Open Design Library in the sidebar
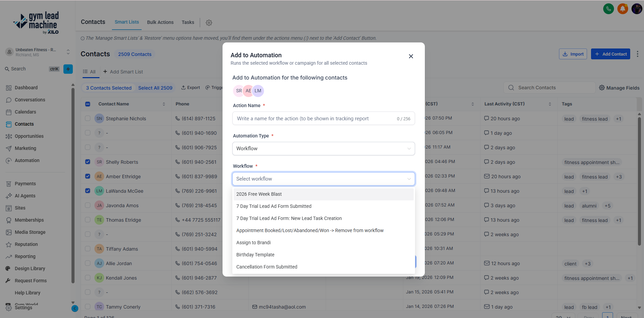The height and width of the screenshot is (318, 644). (30, 268)
